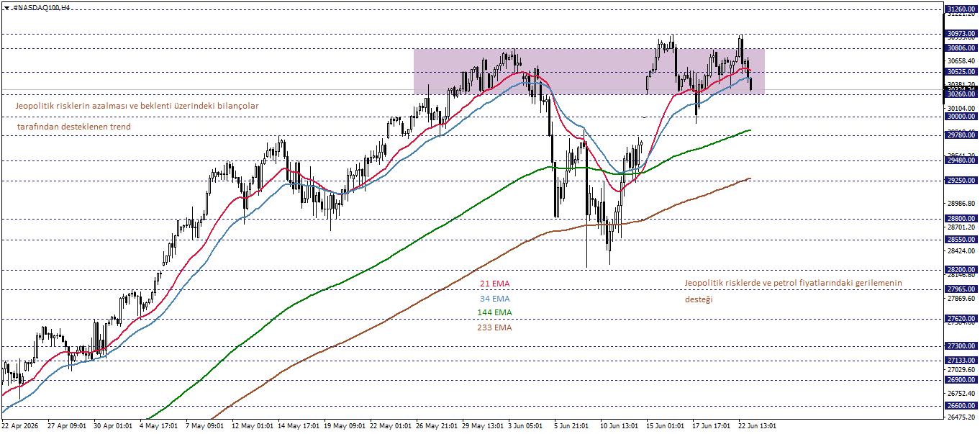Click the 26900.00 price level label

pos(961,380)
